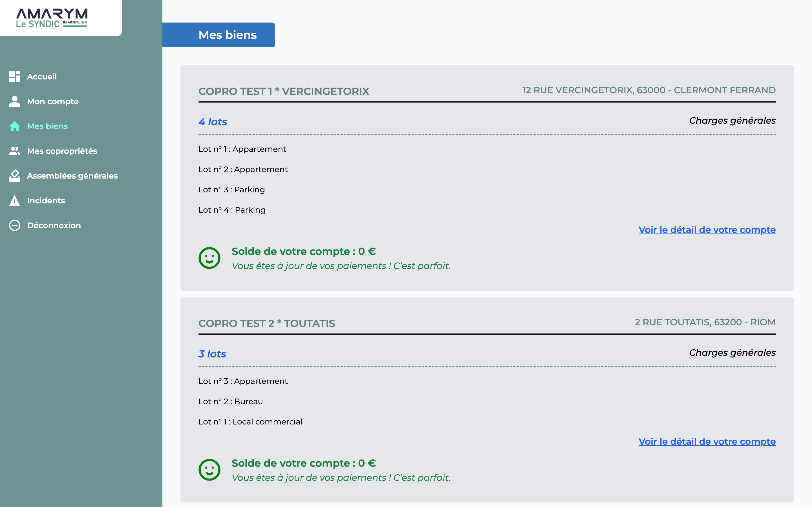This screenshot has width=812, height=507.
Task: Open Mes copropriétés from the sidebar menu
Action: point(62,151)
